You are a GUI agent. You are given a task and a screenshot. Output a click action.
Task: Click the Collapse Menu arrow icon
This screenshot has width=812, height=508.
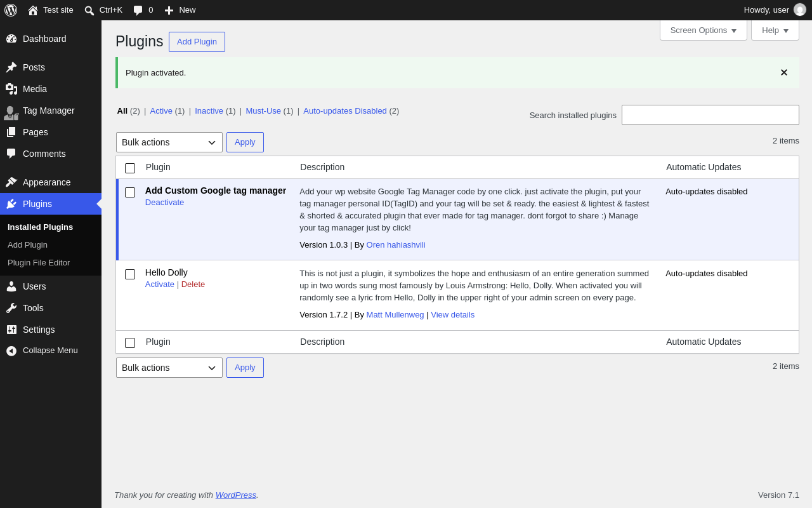pyautogui.click(x=11, y=351)
